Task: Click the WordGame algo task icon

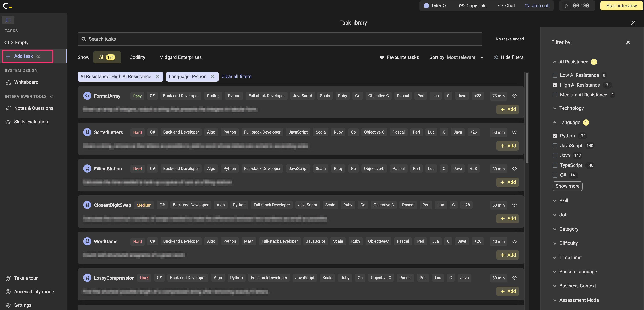Action: point(87,241)
